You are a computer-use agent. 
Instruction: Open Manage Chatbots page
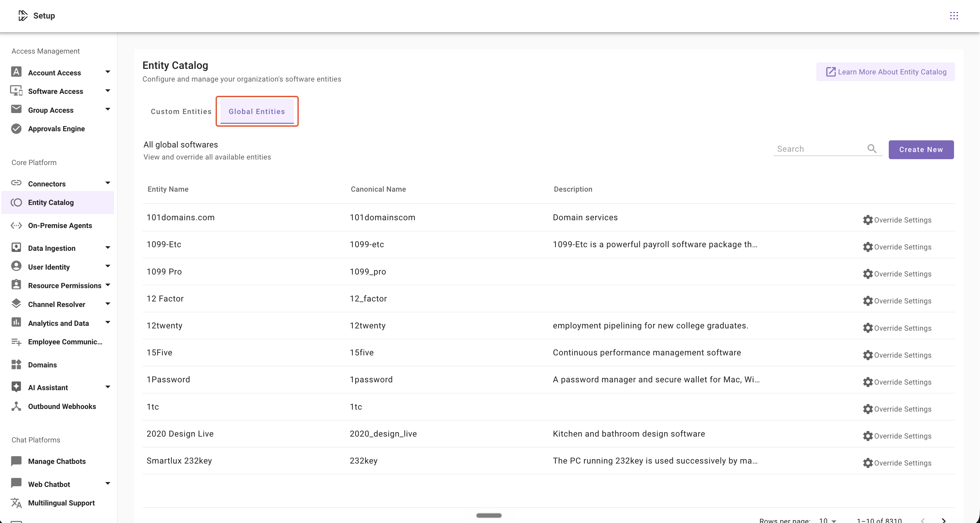pos(57,461)
